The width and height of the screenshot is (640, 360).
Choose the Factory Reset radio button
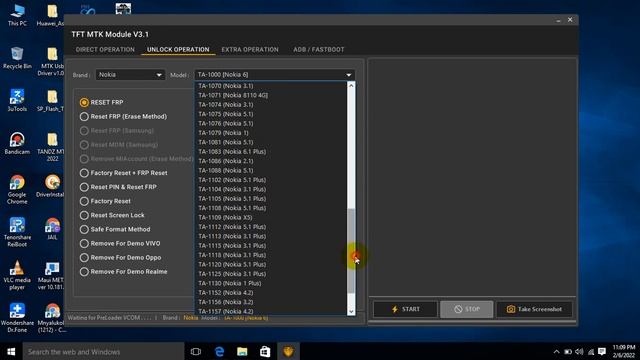click(x=105, y=201)
